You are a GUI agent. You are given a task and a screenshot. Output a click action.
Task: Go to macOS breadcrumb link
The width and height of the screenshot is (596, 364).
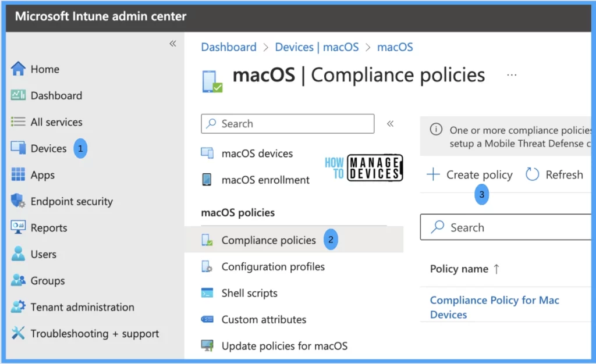[395, 47]
